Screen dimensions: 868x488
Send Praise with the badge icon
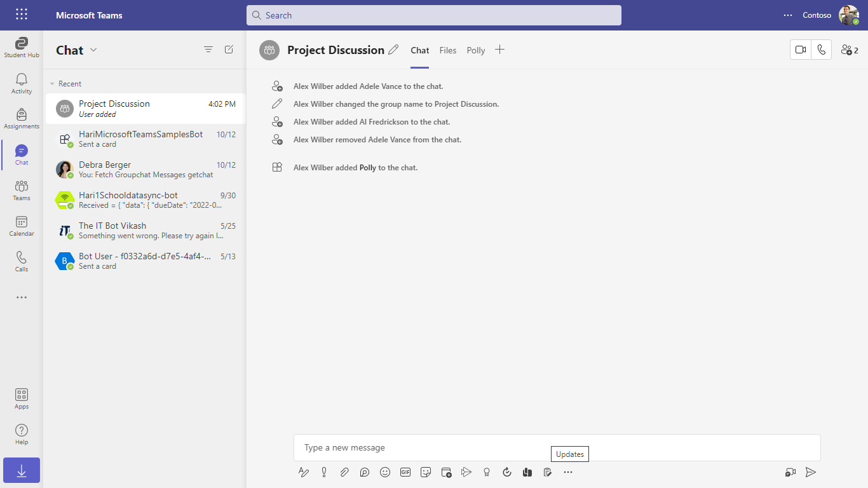487,472
